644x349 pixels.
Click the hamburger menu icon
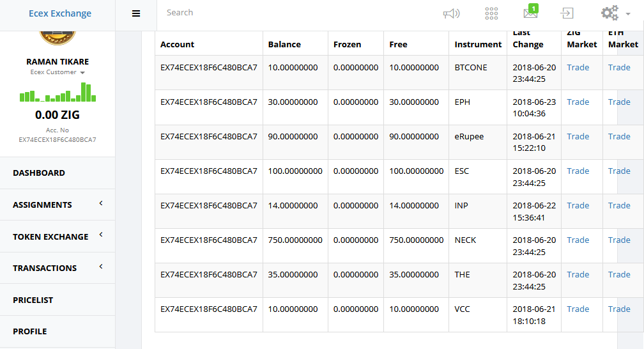point(136,13)
